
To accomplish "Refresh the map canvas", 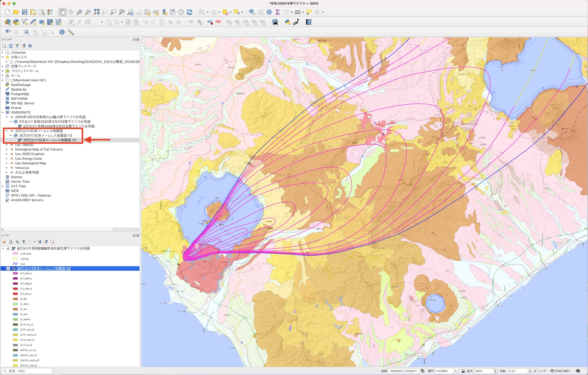I will (x=189, y=12).
